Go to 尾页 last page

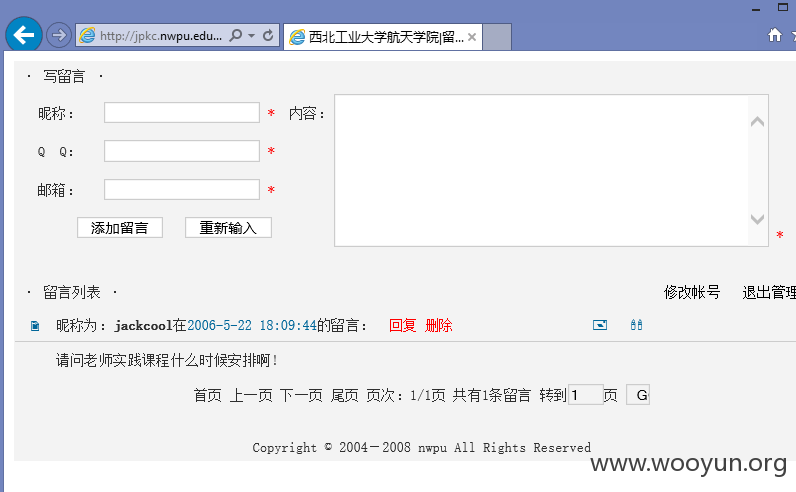coord(345,395)
